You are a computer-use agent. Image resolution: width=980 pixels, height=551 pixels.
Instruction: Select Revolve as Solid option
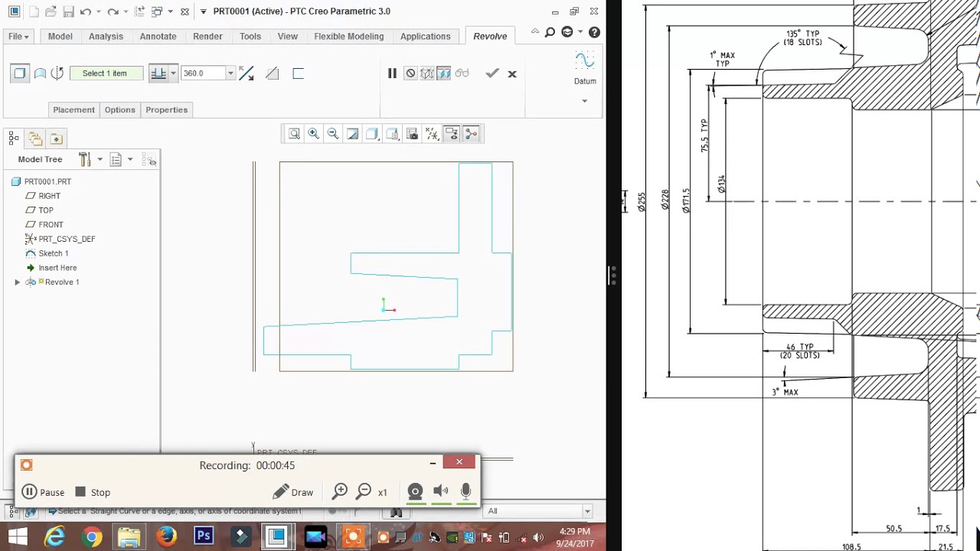click(x=20, y=73)
